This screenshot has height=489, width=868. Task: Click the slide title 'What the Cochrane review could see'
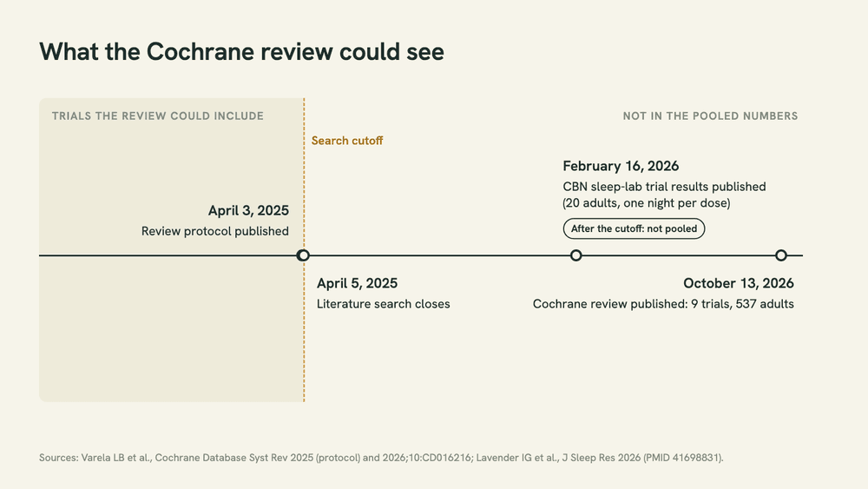[x=241, y=51]
